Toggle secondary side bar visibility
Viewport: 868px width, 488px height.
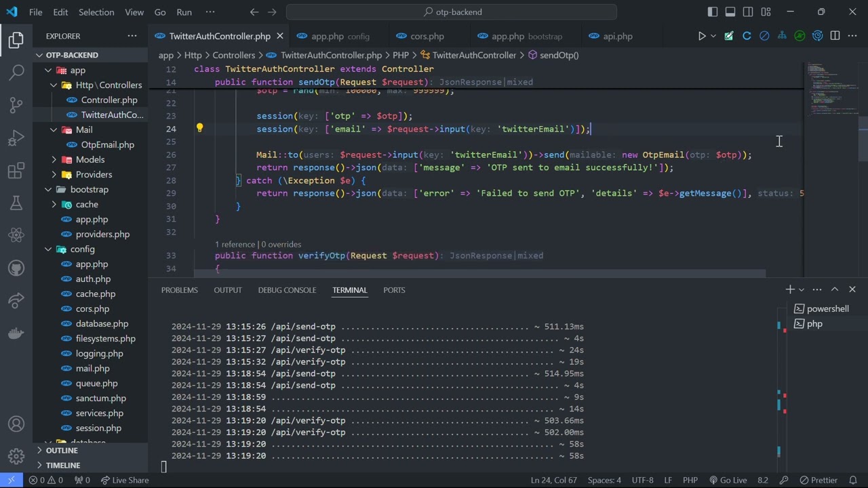coord(748,12)
